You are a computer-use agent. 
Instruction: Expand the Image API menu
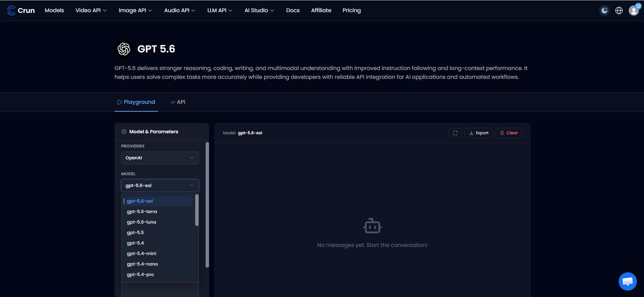pos(135,10)
